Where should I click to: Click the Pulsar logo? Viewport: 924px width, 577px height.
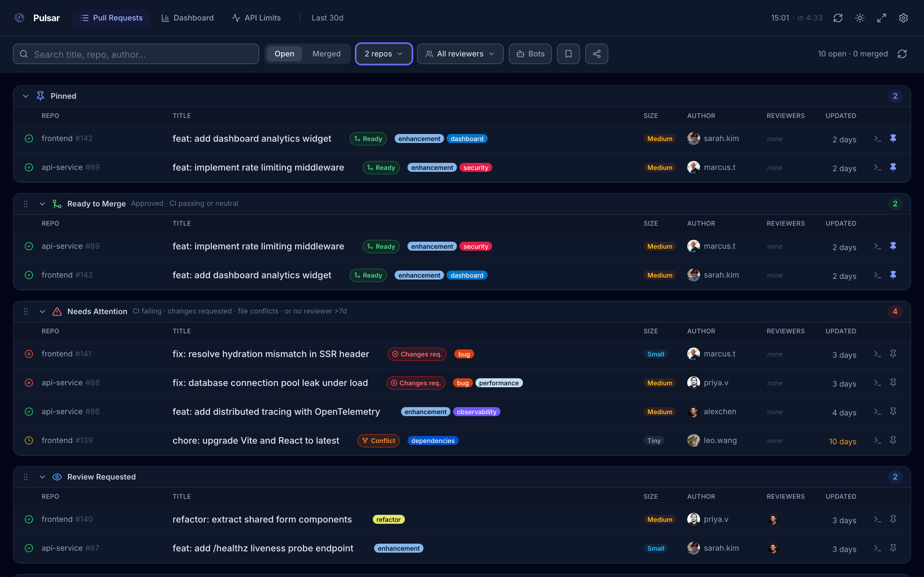(20, 18)
